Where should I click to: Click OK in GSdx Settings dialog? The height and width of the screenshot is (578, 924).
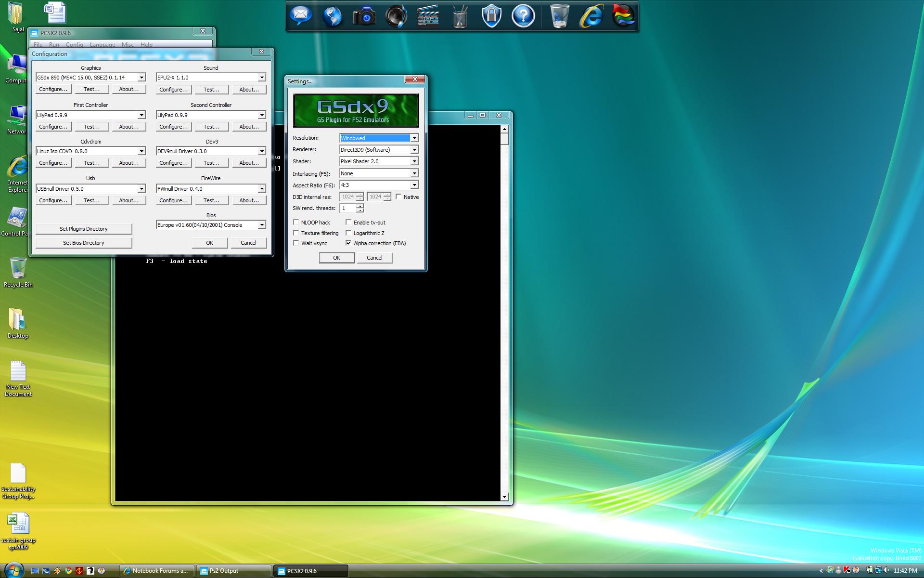(337, 258)
